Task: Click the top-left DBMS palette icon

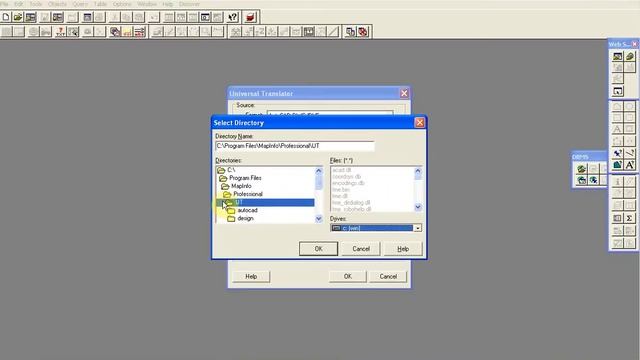Action: 582,169
